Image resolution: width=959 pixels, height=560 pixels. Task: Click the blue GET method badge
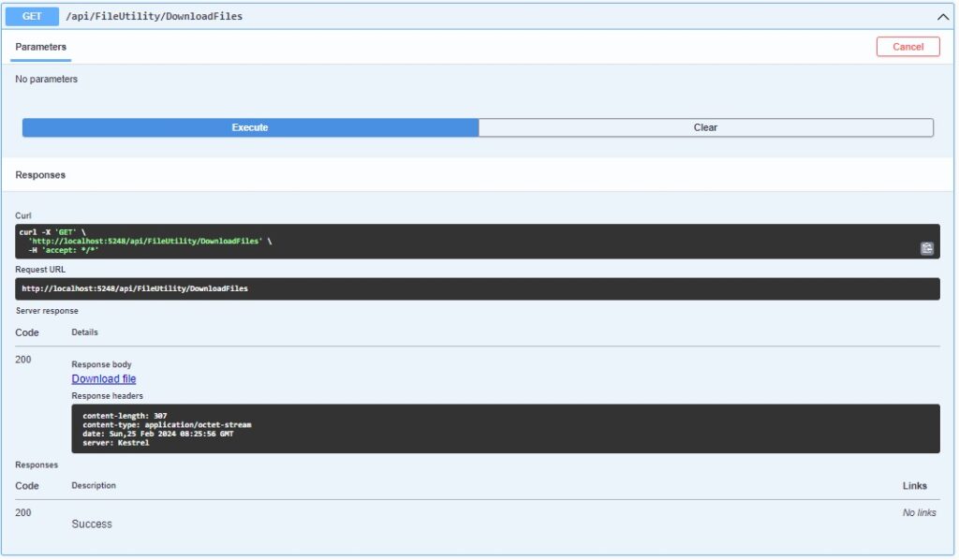tap(34, 16)
